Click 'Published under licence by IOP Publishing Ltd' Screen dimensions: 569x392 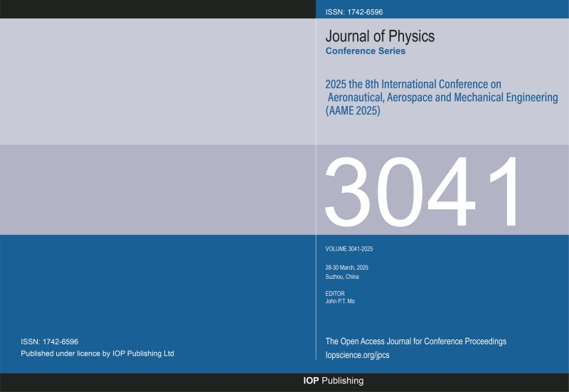97,353
